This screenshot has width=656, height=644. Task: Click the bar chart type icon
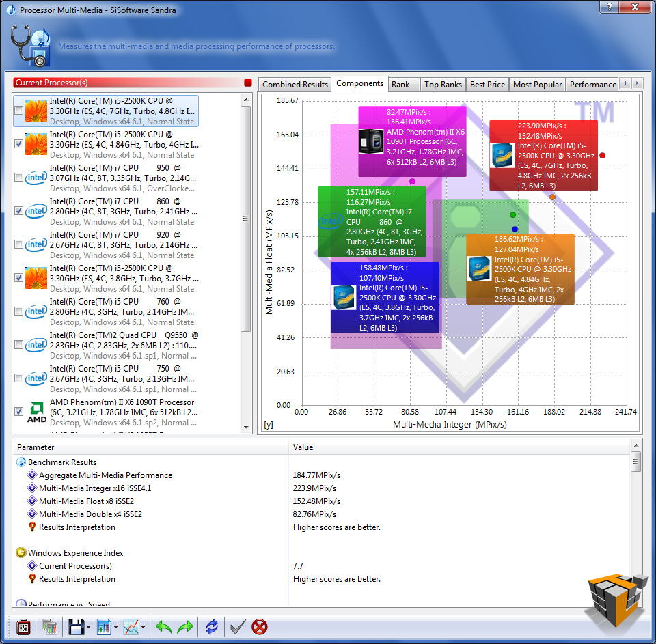pos(103,627)
